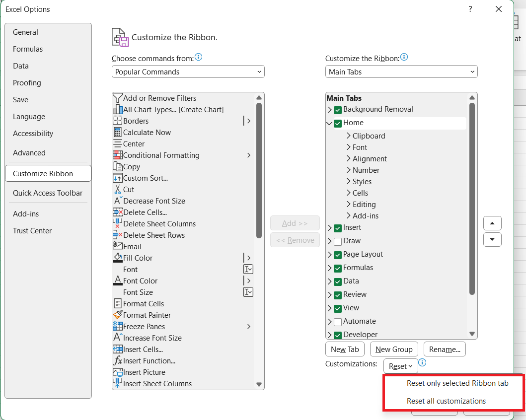Image resolution: width=526 pixels, height=420 pixels.
Task: Click the Freeze Panes icon
Action: (117, 326)
